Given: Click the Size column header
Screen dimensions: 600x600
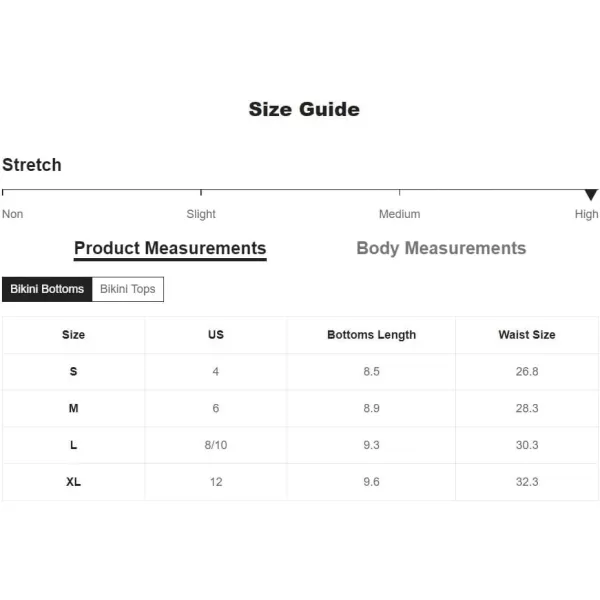Looking at the screenshot, I should [73, 335].
